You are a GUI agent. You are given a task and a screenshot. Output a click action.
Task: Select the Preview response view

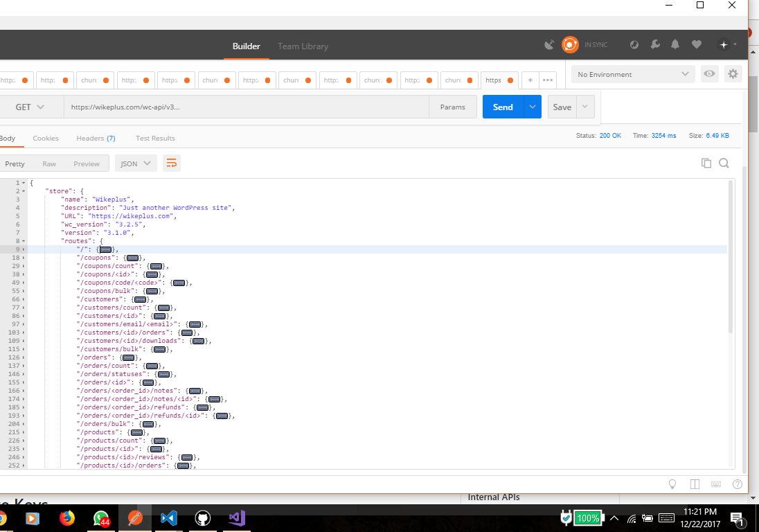point(87,163)
